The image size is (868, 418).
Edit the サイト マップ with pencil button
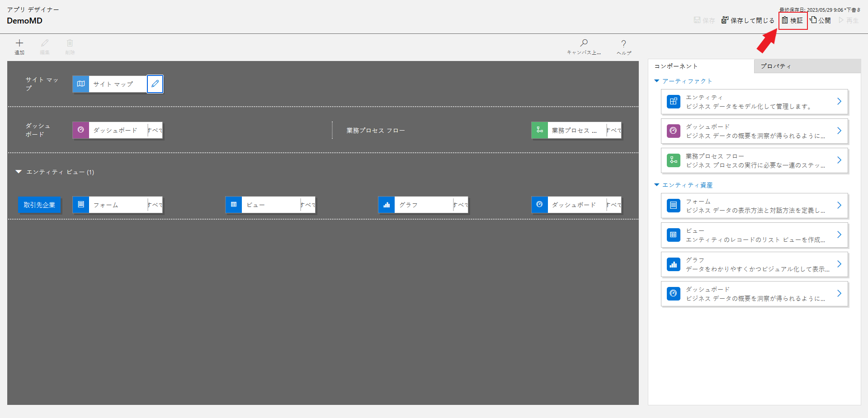point(155,84)
